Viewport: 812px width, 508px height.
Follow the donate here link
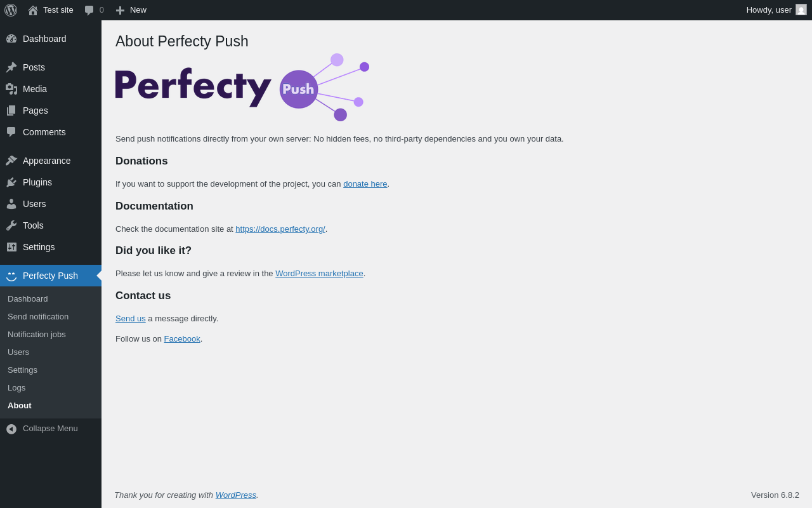[365, 184]
